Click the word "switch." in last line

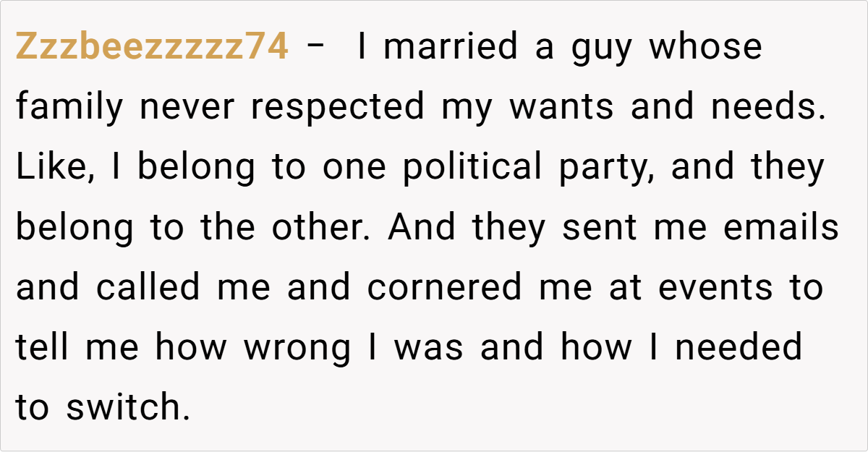[127, 409]
